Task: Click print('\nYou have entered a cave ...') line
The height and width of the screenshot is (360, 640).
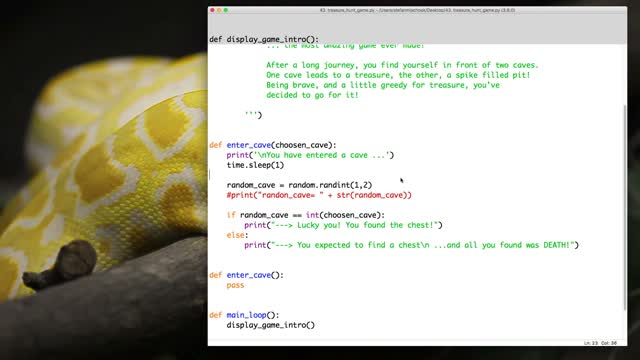Action: [310, 155]
